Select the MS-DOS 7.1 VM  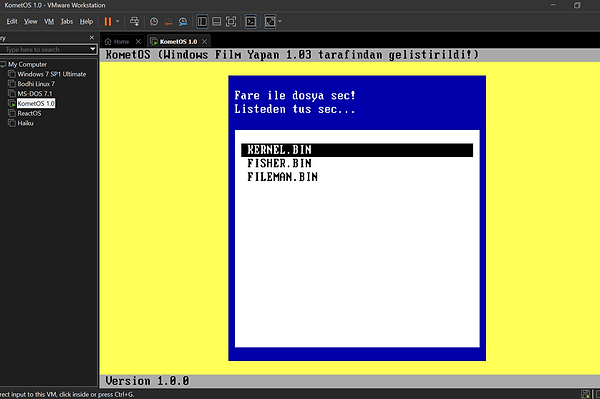pos(35,94)
